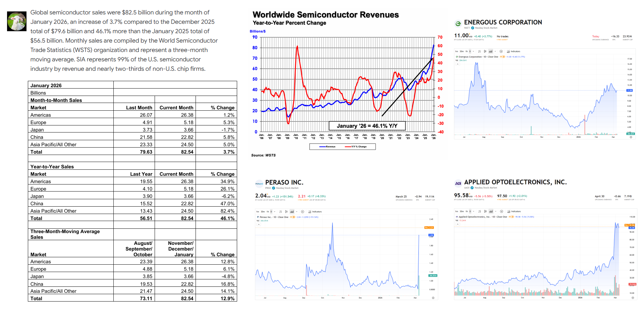Click the blue 95.58 price label on AAOI axis

[x=632, y=228]
